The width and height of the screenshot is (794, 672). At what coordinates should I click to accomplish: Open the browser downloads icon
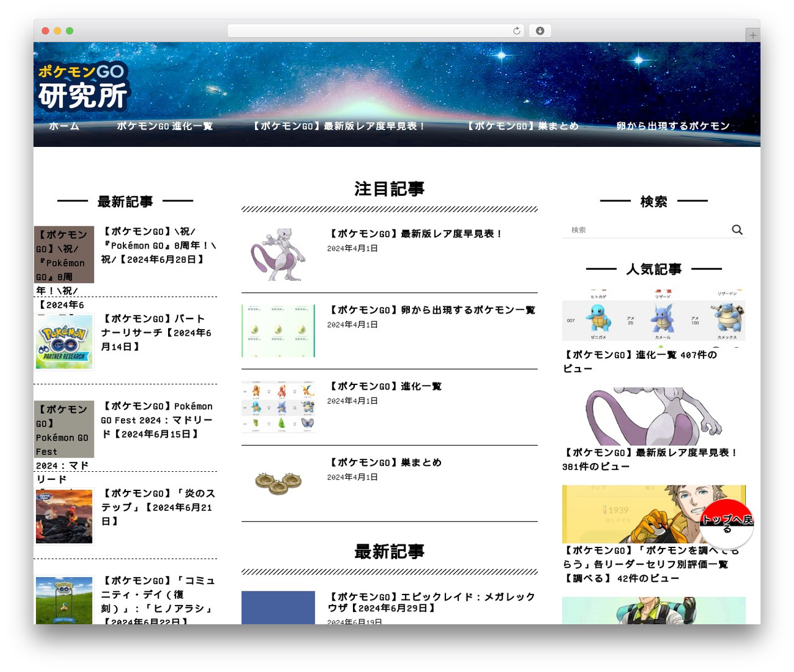tap(540, 31)
